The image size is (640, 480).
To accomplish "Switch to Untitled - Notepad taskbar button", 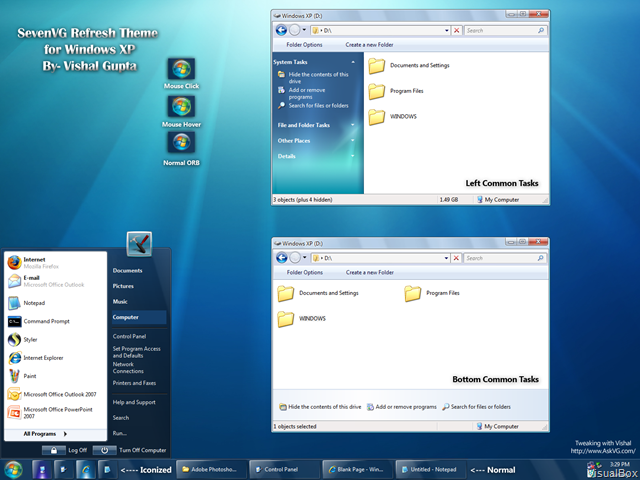I will point(430,469).
